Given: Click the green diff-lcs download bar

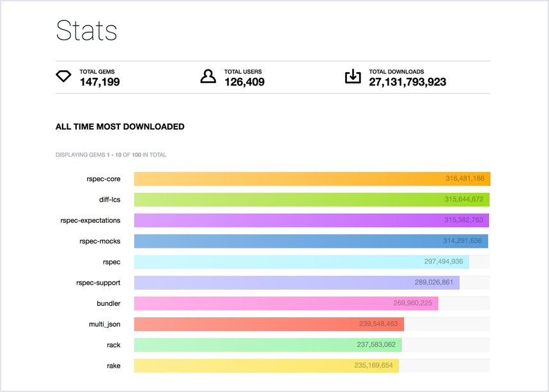Looking at the screenshot, I should tap(312, 200).
